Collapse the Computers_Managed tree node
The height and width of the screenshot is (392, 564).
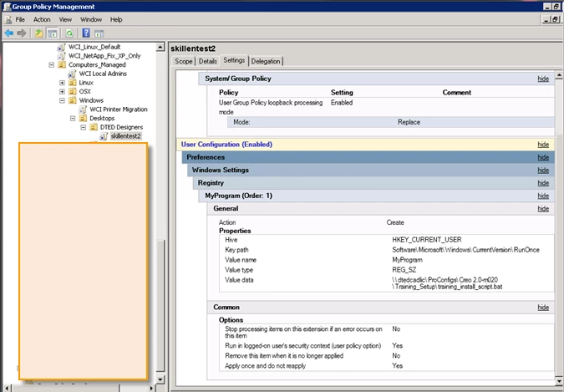[x=52, y=65]
